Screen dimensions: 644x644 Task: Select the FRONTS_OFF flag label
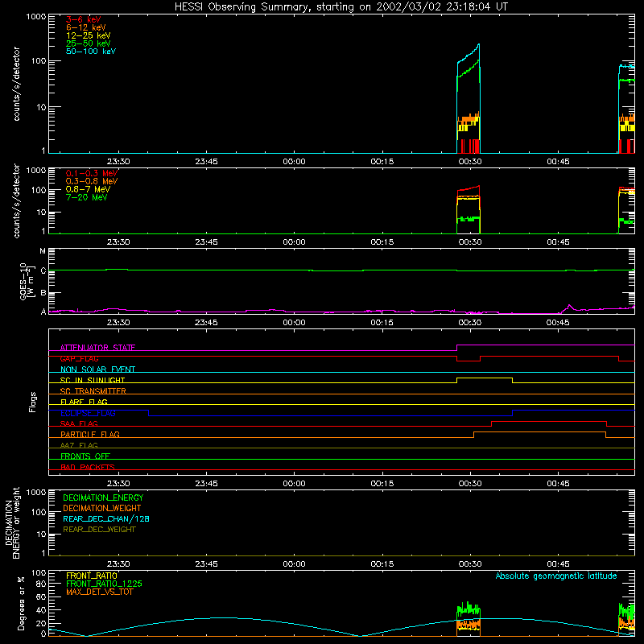(x=85, y=456)
